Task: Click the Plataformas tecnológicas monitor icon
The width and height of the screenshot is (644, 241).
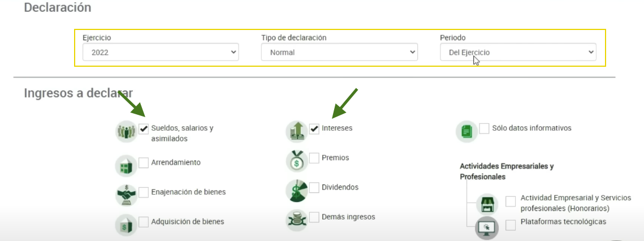Action: coord(487,227)
